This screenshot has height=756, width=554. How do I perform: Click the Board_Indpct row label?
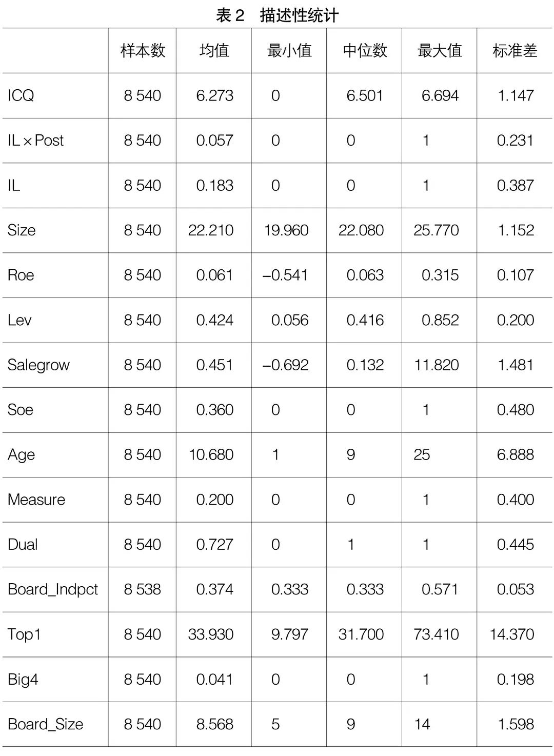click(x=53, y=589)
